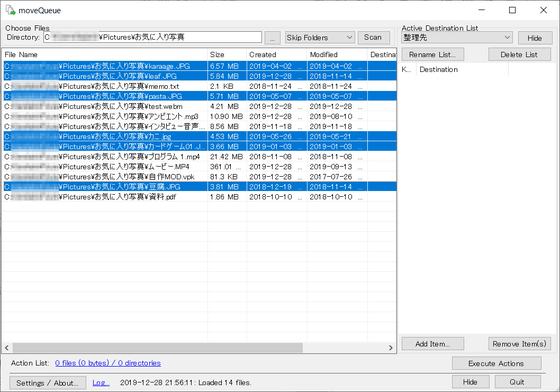This screenshot has height=392, width=560.
Task: Sort by the Size column header
Action: point(227,55)
